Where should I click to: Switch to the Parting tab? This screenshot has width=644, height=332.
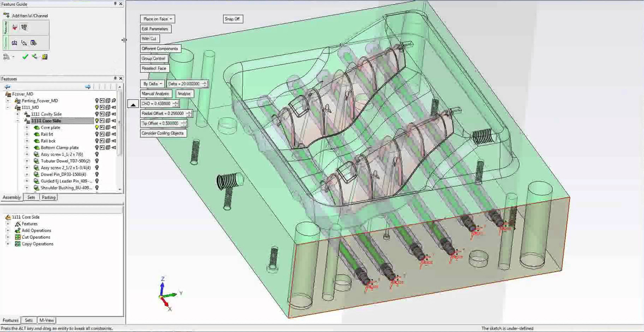click(x=49, y=197)
